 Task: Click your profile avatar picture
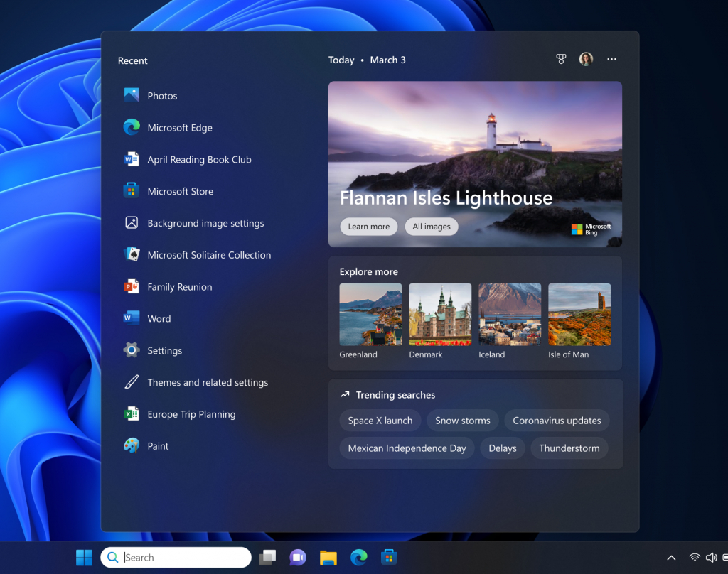point(585,59)
